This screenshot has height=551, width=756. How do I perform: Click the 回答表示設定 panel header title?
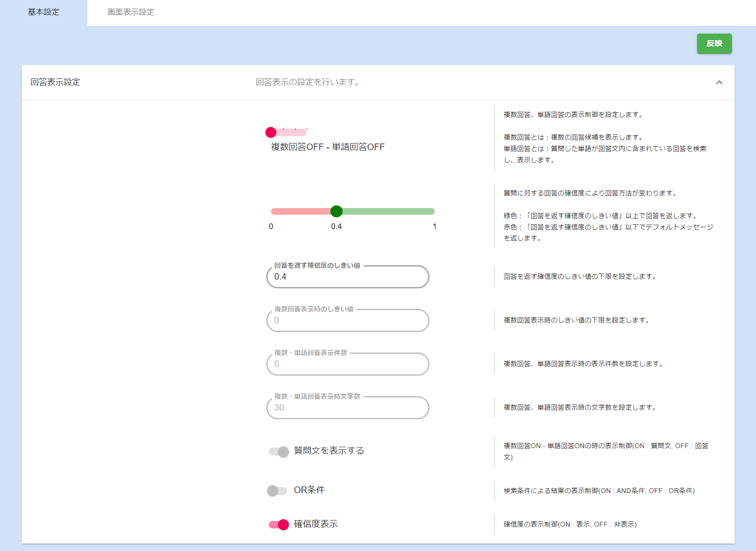click(55, 82)
